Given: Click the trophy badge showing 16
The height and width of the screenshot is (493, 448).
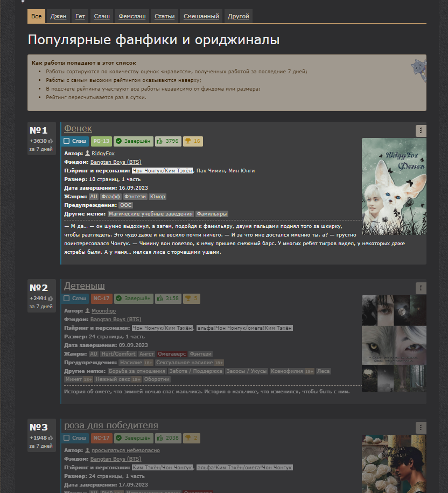Looking at the screenshot, I should tap(193, 141).
